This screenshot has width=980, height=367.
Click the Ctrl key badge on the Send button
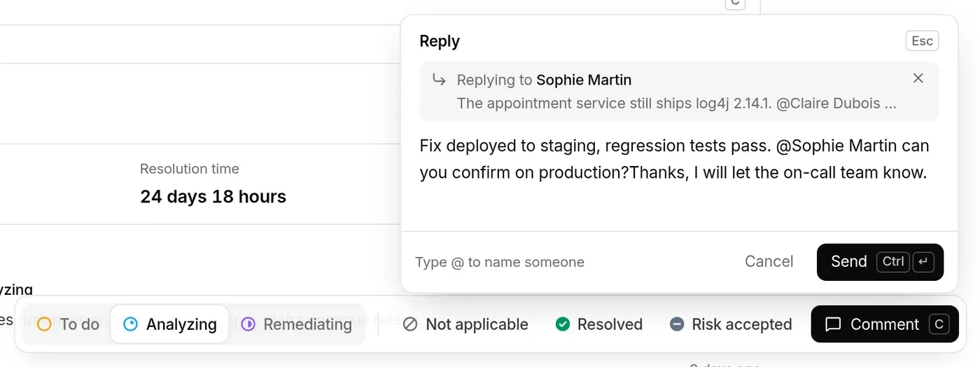893,262
